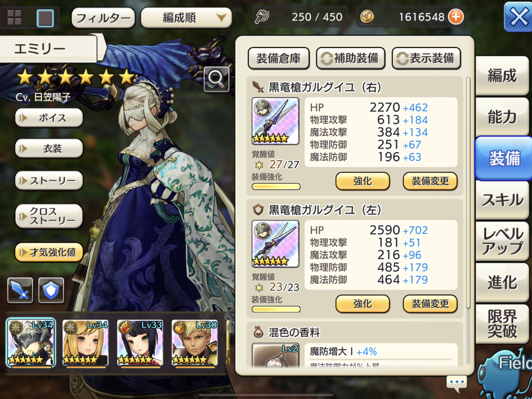Tap the 混色の香料 accessory icon
Screen dimensions: 532x399
click(275, 355)
